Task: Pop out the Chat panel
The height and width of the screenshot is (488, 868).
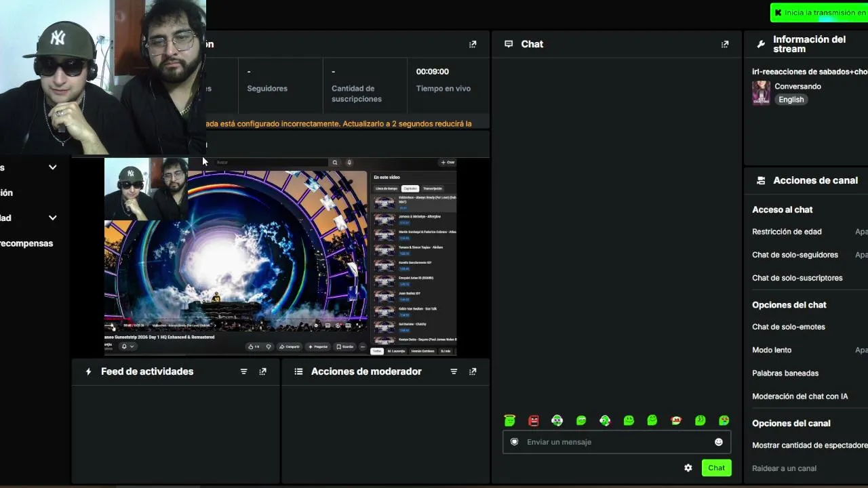Action: 725,44
